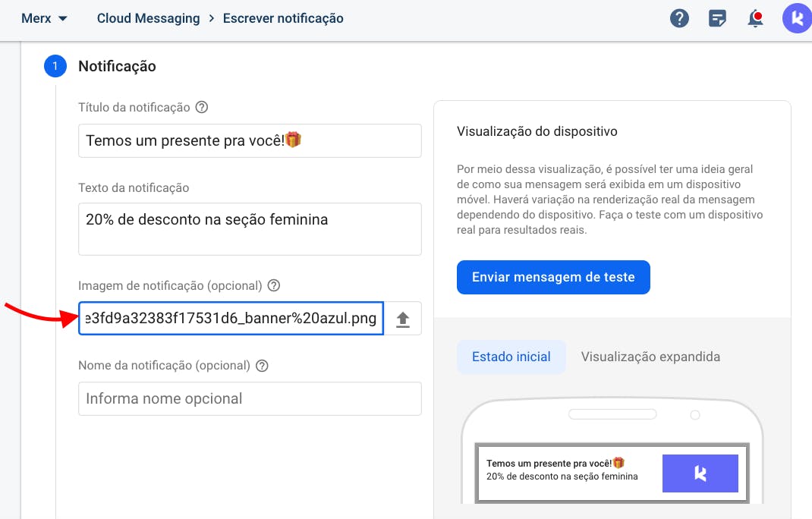Open the Cloud Messaging breadcrumb link
This screenshot has width=812, height=519.
[148, 18]
